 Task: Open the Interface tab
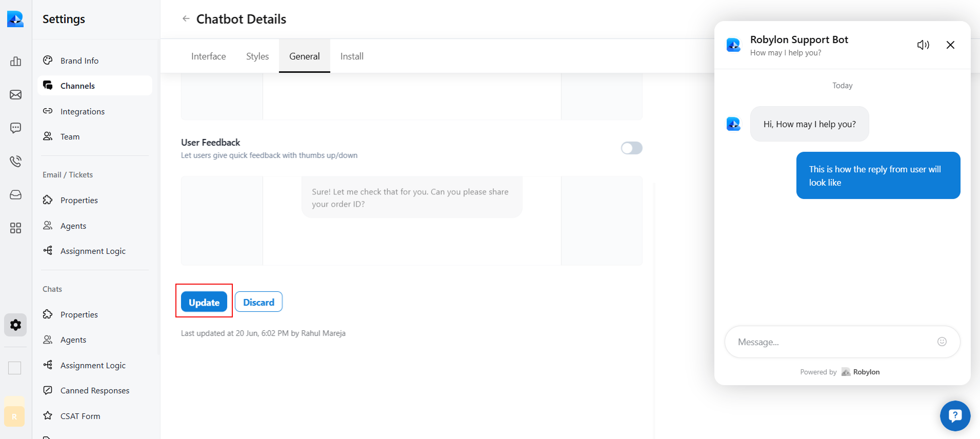click(x=208, y=56)
